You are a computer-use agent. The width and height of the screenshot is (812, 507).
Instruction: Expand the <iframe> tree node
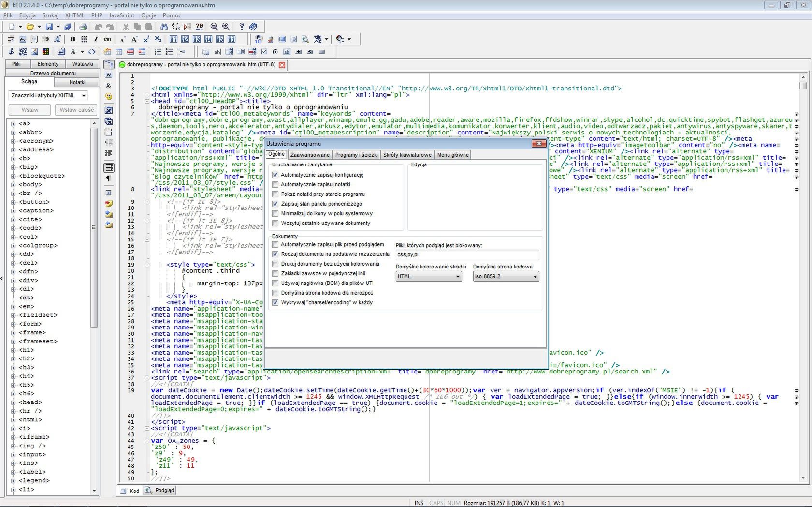pos(14,437)
